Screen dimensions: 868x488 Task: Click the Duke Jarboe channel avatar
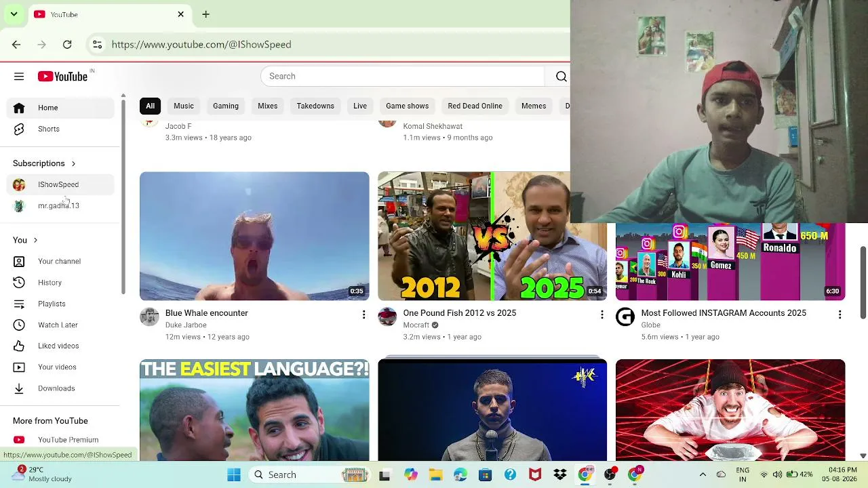[x=149, y=317]
